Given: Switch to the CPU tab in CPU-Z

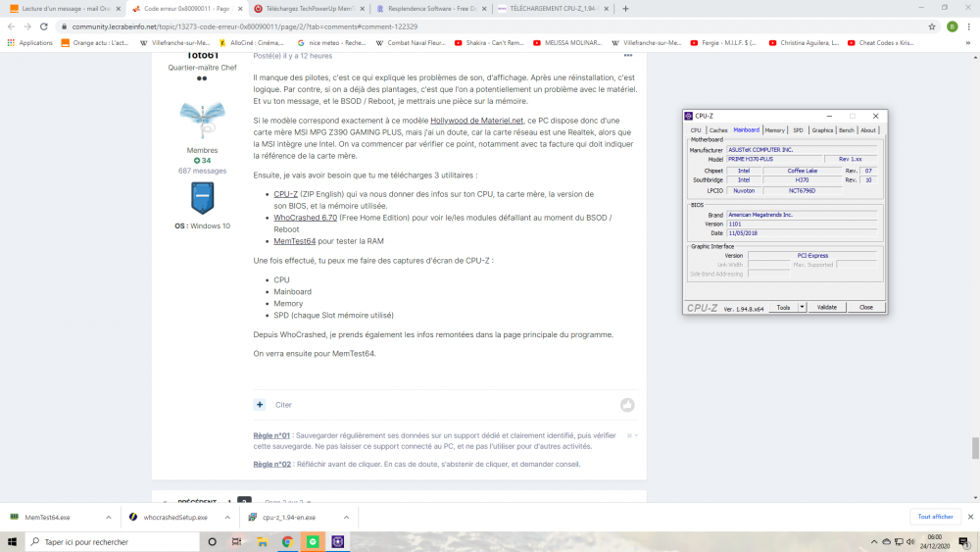Looking at the screenshot, I should pyautogui.click(x=696, y=130).
